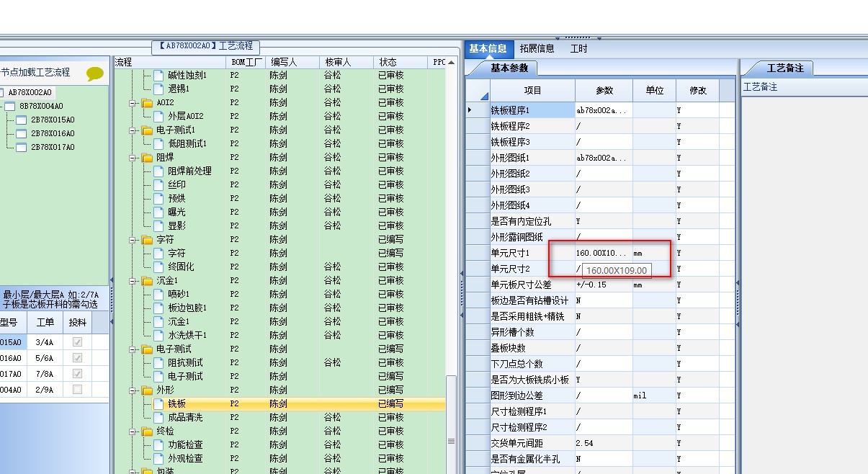Click the 喷砂1 document icon
868x474 pixels.
(x=158, y=295)
